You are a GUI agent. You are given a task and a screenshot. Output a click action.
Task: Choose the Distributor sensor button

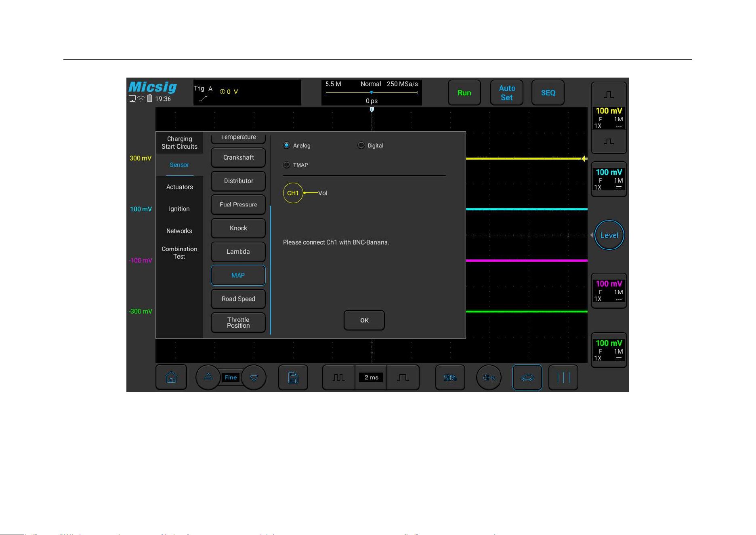pyautogui.click(x=238, y=181)
